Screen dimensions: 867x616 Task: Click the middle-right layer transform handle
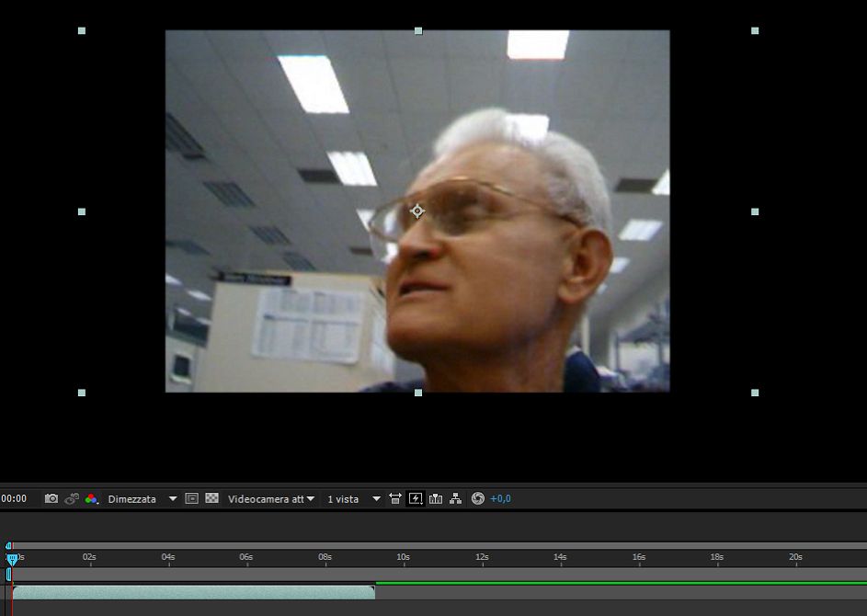[x=755, y=211]
